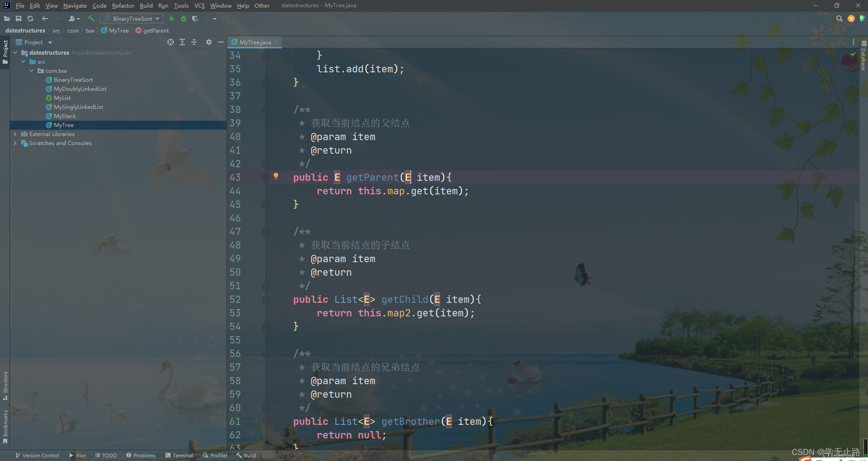This screenshot has height=461, width=868.
Task: Open the Database side tool window
Action: [863, 56]
